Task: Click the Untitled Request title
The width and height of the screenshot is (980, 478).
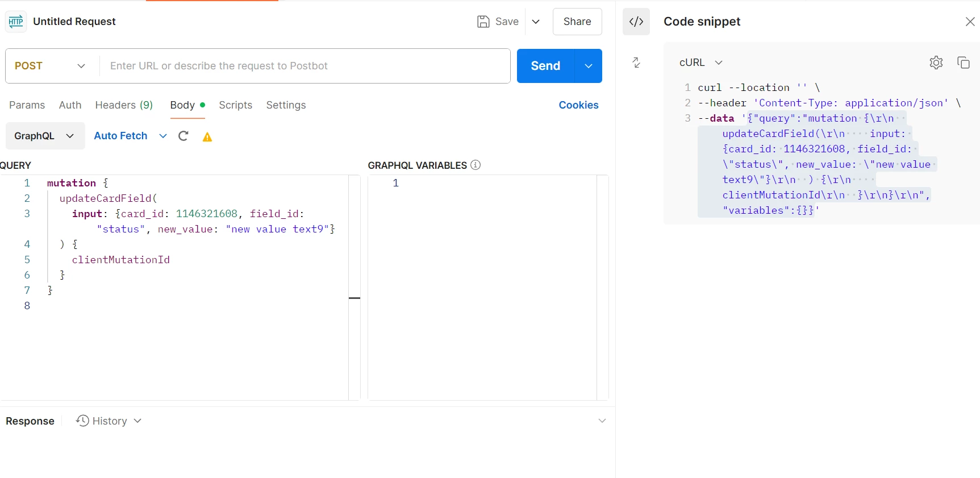Action: [74, 22]
